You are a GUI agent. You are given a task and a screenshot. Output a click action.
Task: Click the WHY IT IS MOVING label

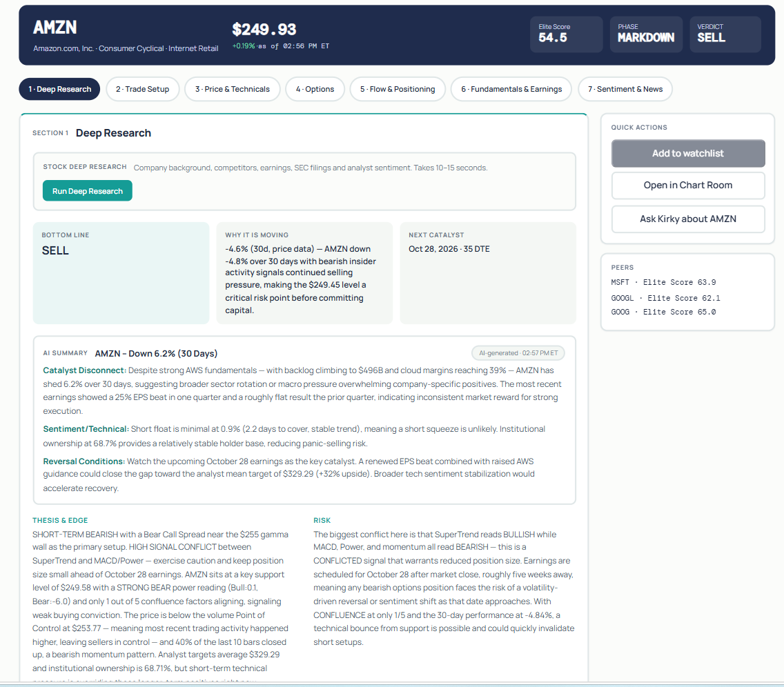tap(257, 235)
